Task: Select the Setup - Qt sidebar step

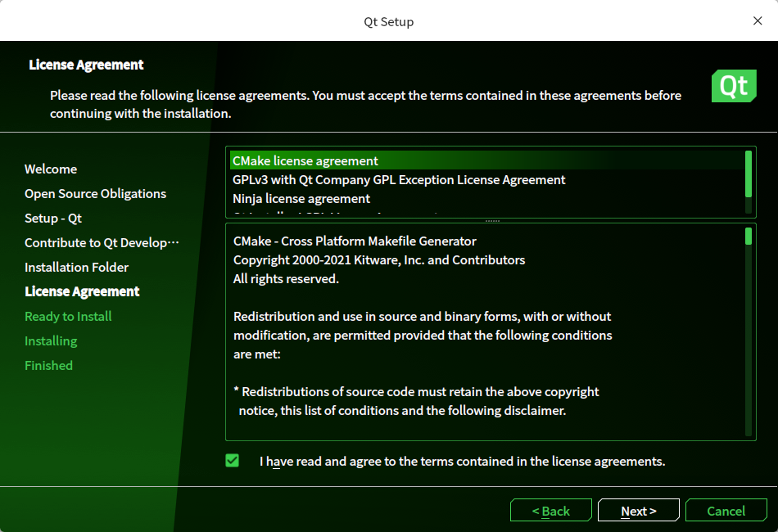Action: (x=53, y=218)
